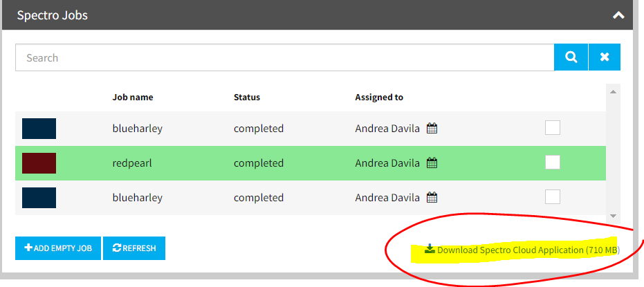Refresh the Spectro jobs list

[134, 248]
